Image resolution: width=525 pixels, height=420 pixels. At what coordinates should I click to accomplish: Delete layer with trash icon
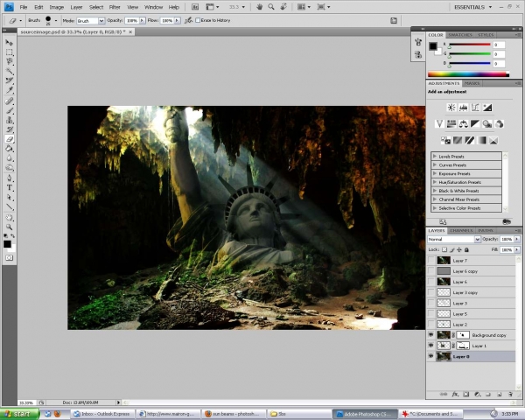510,395
